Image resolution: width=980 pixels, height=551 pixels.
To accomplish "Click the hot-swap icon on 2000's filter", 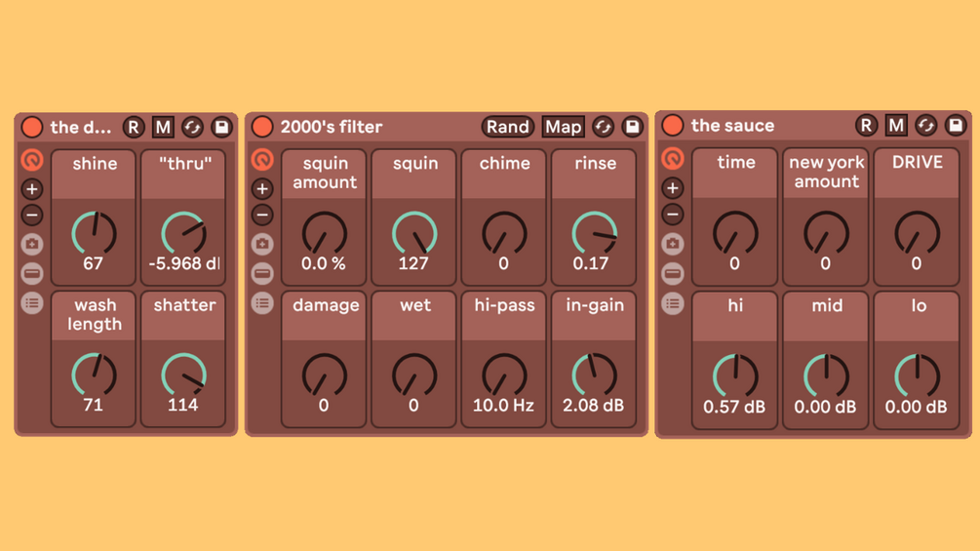I will (604, 127).
